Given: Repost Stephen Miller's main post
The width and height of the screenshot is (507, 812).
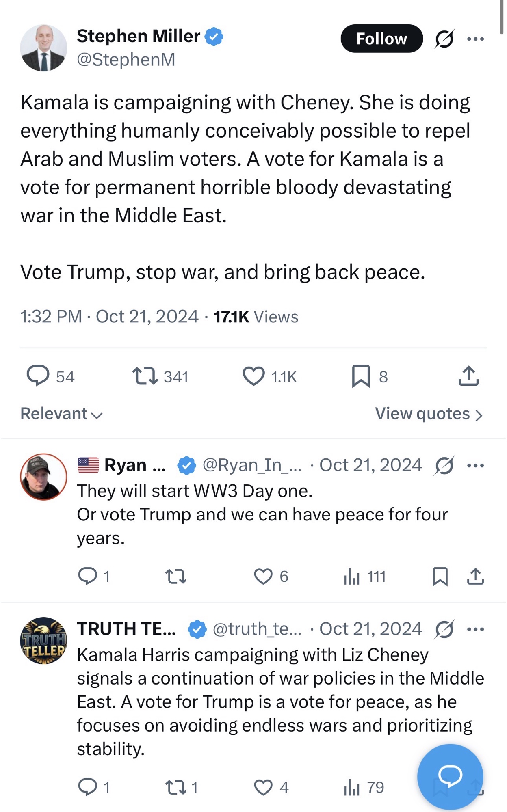Looking at the screenshot, I should [x=145, y=376].
